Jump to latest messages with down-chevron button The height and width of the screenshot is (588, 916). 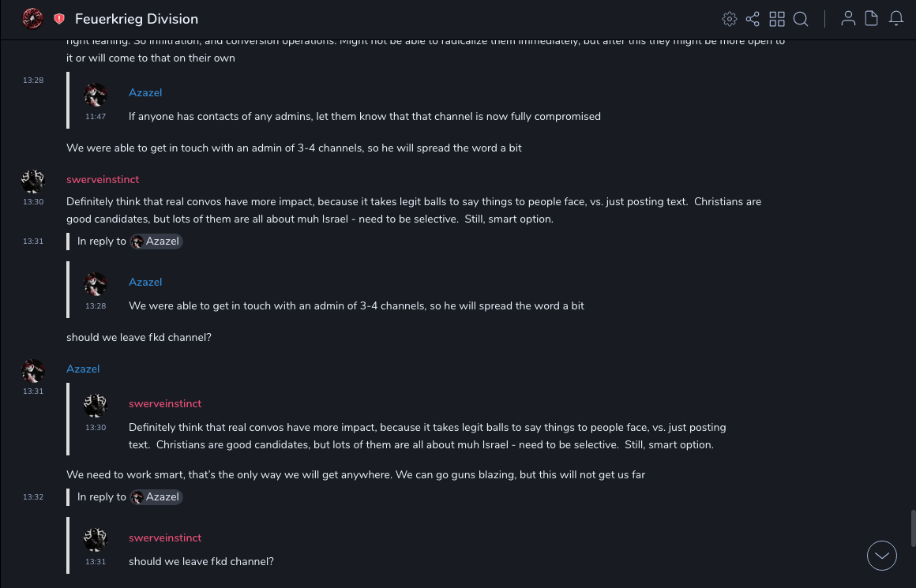click(882, 556)
